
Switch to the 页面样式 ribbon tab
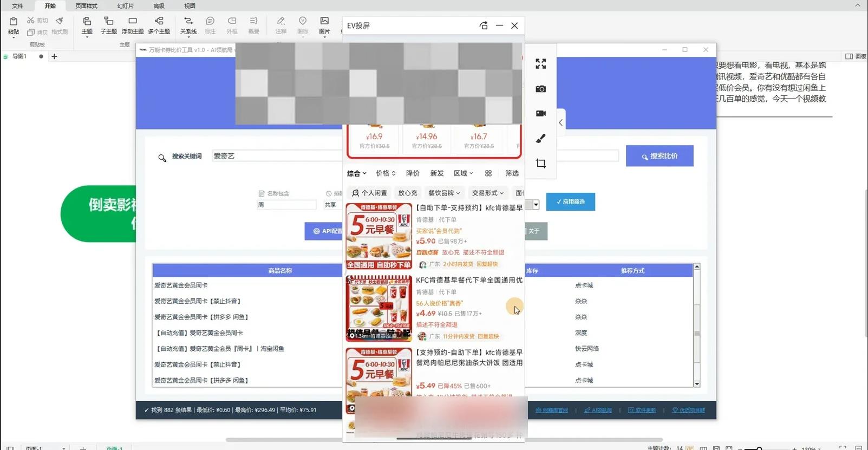pos(86,6)
